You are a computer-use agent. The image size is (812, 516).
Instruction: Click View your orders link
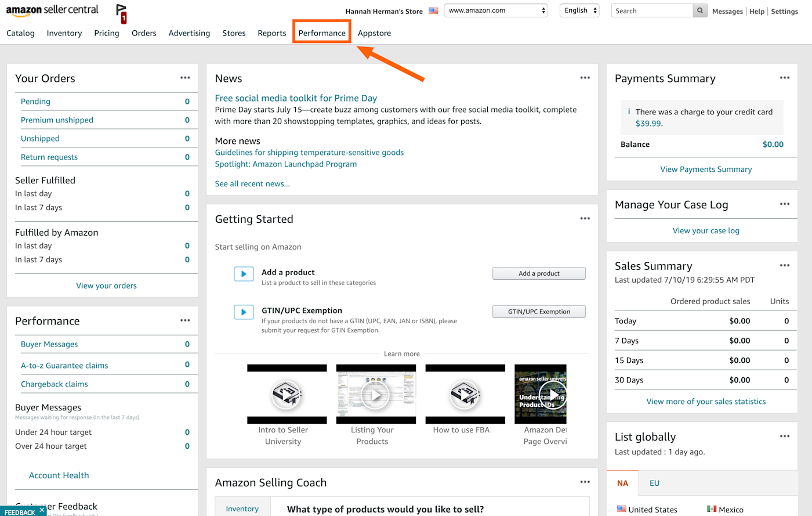pos(106,286)
